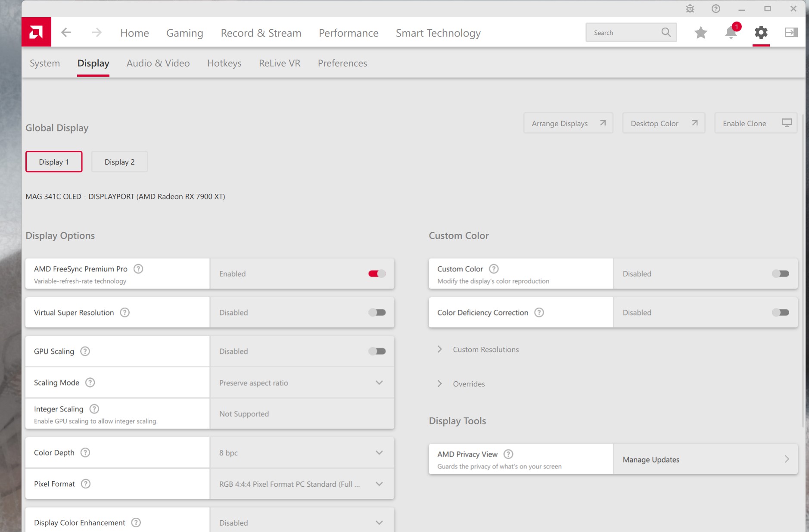Click the AMD logo icon
The height and width of the screenshot is (532, 809).
point(36,32)
